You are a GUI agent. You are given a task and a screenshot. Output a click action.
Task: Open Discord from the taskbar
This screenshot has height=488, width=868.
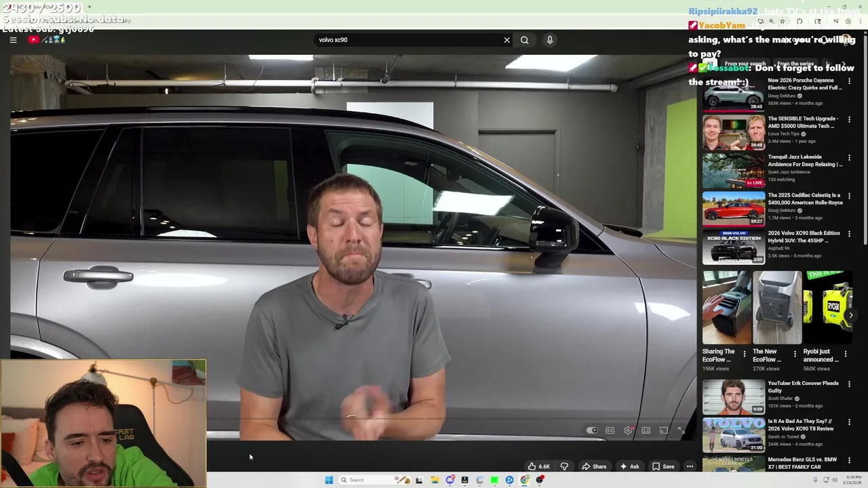coord(450,480)
